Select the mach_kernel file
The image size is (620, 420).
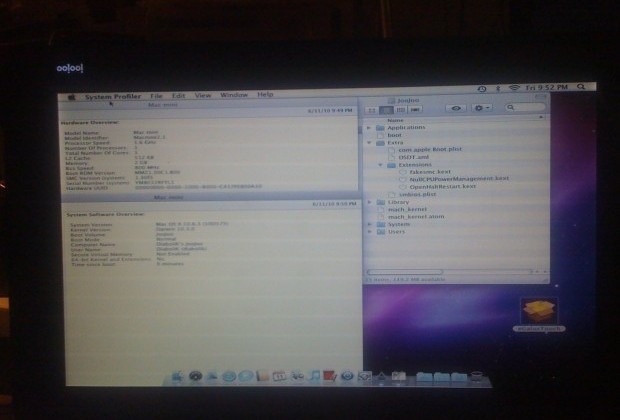(x=406, y=210)
